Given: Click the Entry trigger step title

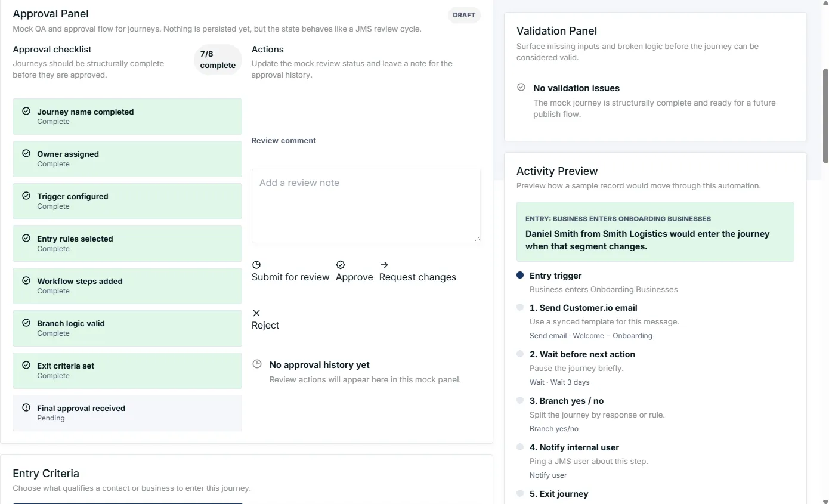Looking at the screenshot, I should tap(555, 276).
